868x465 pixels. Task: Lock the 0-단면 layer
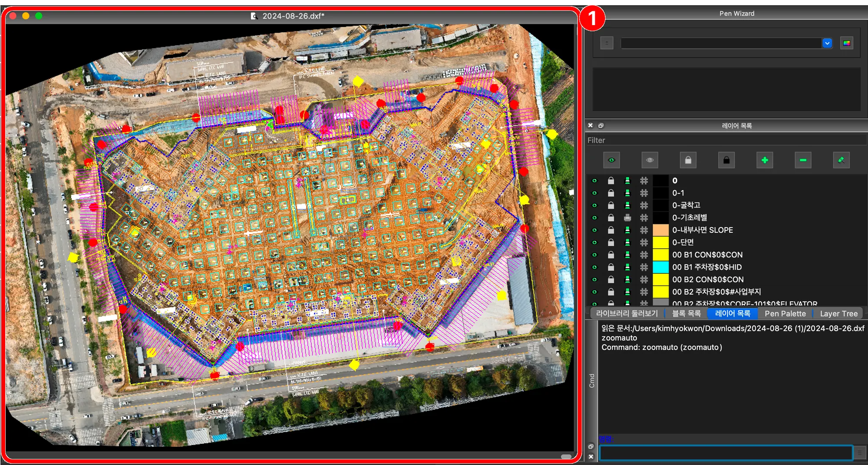pos(611,242)
